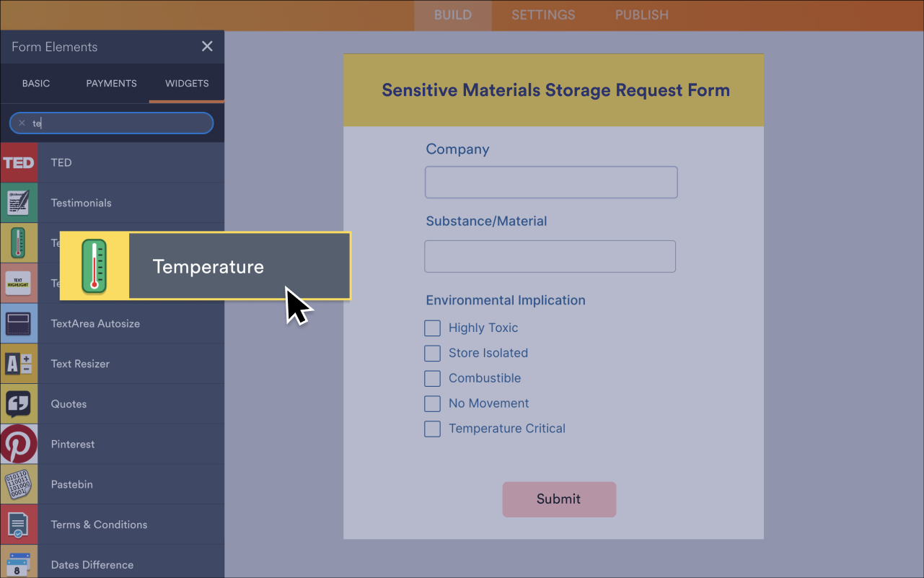This screenshot has width=924, height=578.
Task: Check Temperature Critical on the form
Action: click(432, 429)
